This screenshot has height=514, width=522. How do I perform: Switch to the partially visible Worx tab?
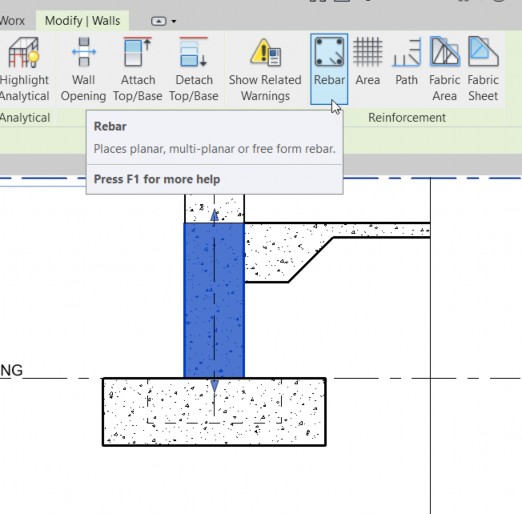pyautogui.click(x=12, y=21)
